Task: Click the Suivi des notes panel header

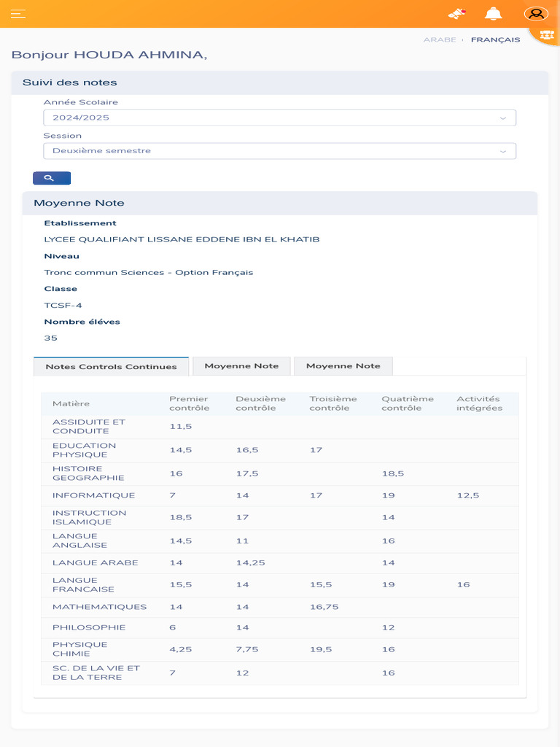Action: (x=279, y=82)
